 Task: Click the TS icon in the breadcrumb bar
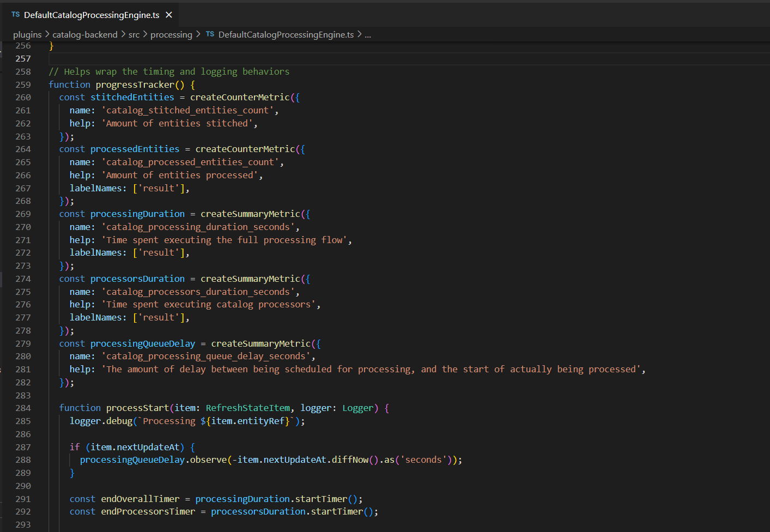(x=210, y=34)
